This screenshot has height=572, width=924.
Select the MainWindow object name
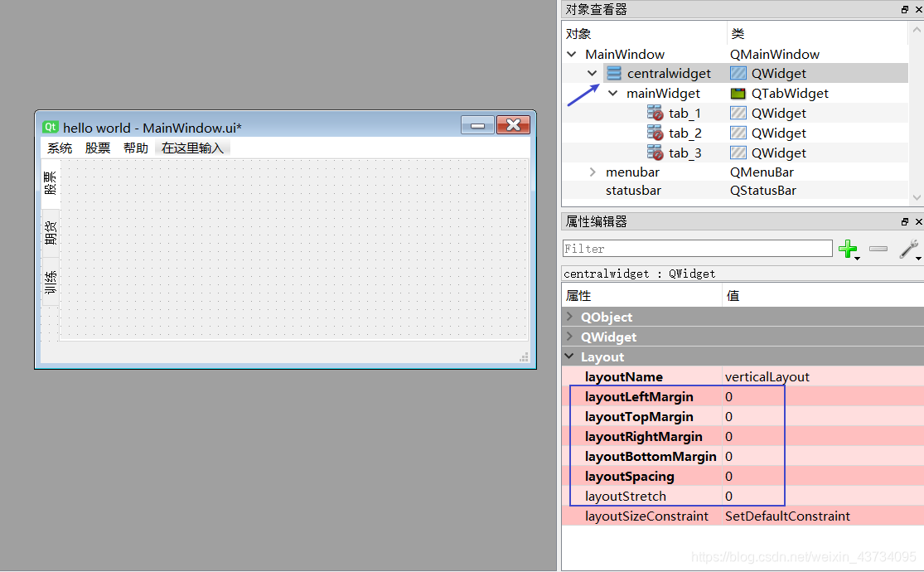625,54
